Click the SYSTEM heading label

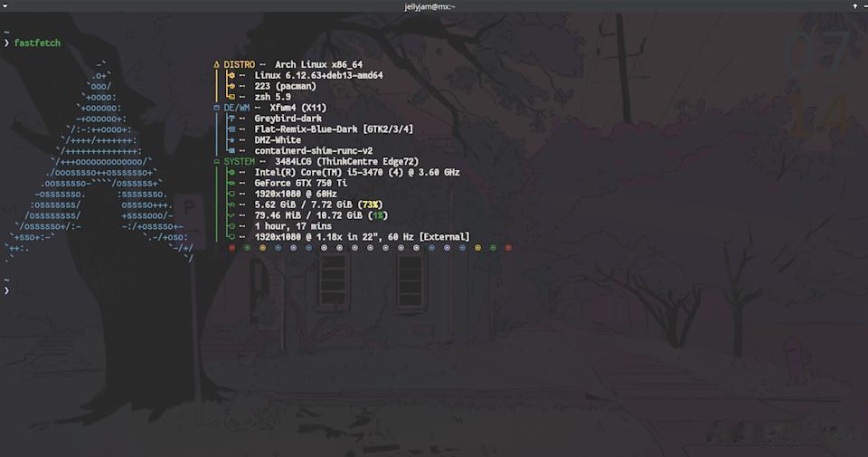[x=239, y=162]
